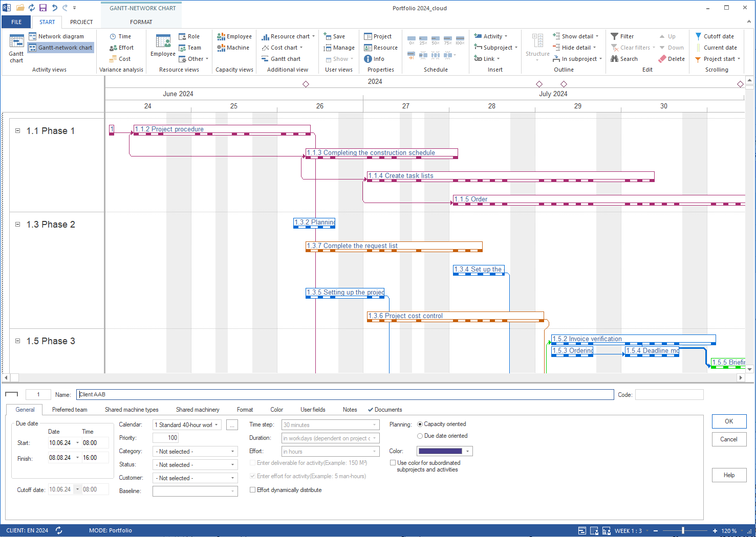The height and width of the screenshot is (537, 756).
Task: Collapse the 1.1 Phase 1 group
Action: pyautogui.click(x=17, y=131)
